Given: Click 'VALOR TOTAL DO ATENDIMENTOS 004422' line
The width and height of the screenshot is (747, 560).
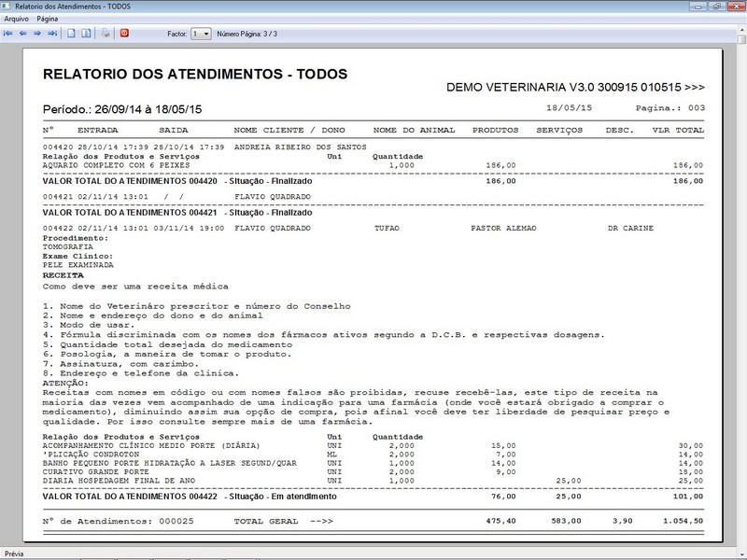Looking at the screenshot, I should click(373, 497).
